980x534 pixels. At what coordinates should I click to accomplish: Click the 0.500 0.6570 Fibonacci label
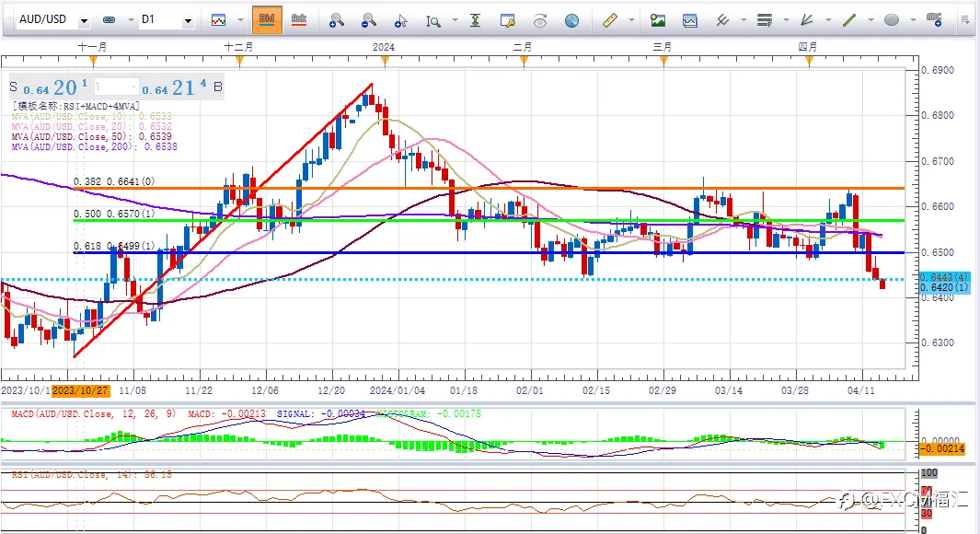pyautogui.click(x=114, y=214)
